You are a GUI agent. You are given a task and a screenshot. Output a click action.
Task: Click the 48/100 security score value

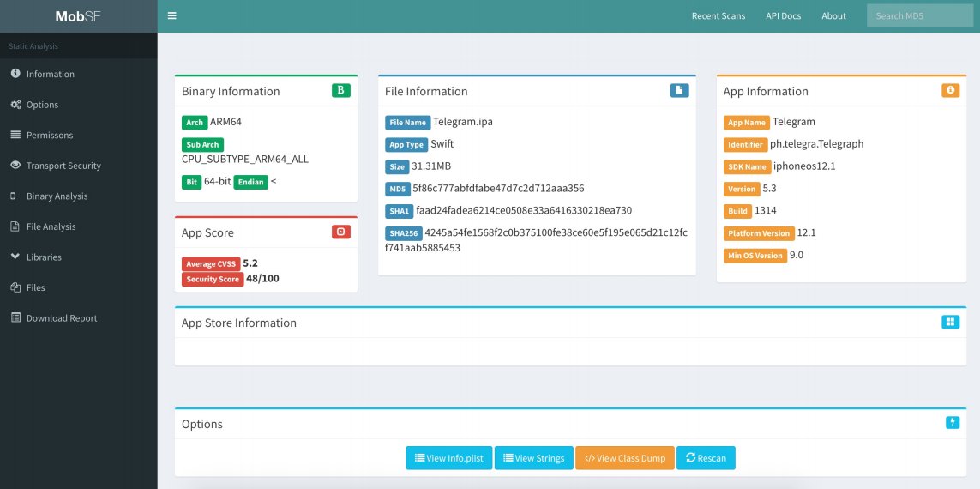[x=262, y=278]
